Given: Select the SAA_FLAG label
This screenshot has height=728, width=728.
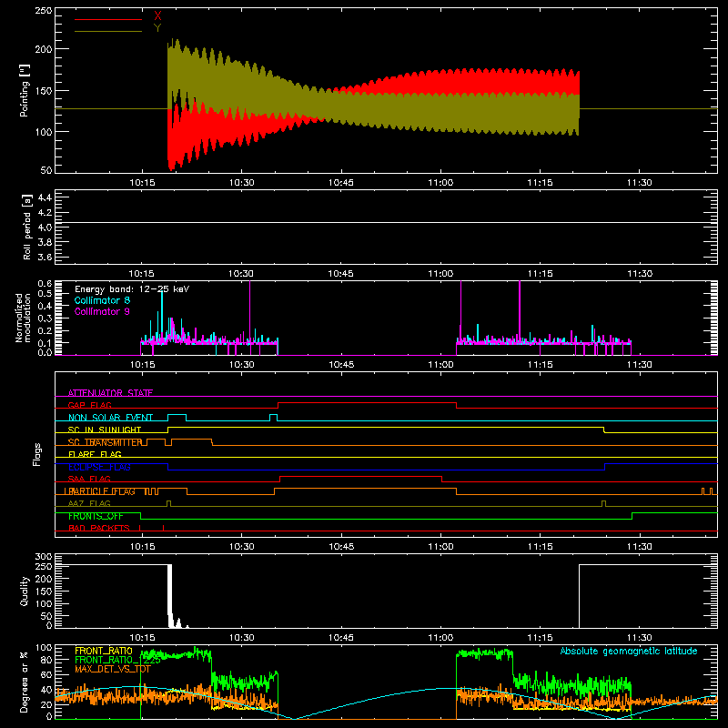Looking at the screenshot, I should pyautogui.click(x=89, y=479).
